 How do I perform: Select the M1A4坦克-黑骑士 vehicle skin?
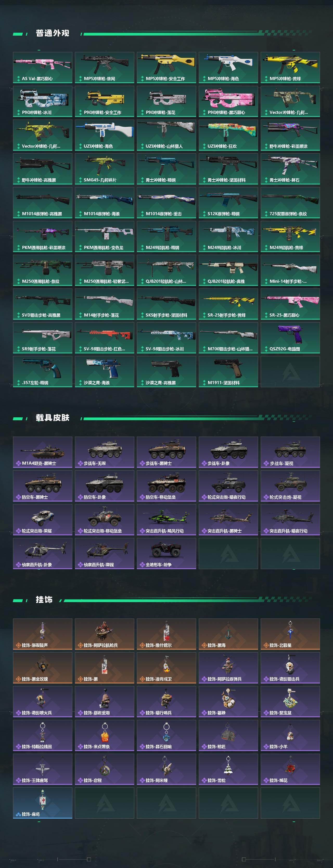pyautogui.click(x=42, y=452)
